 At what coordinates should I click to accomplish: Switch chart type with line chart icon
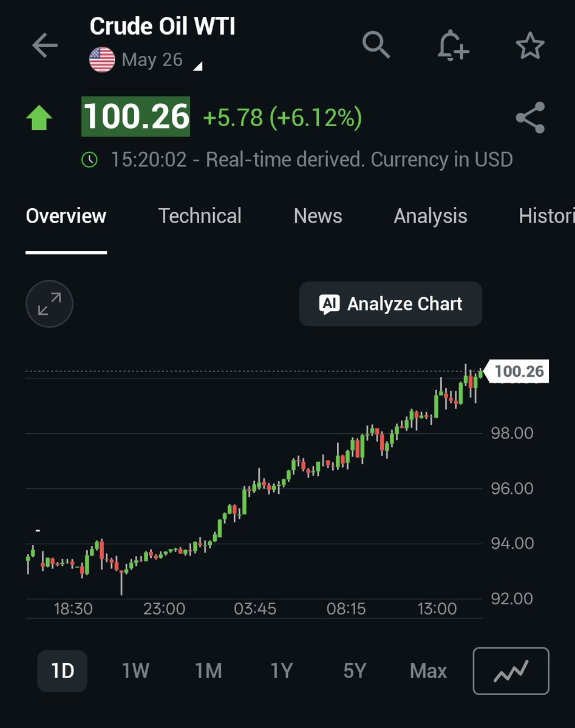(x=511, y=671)
